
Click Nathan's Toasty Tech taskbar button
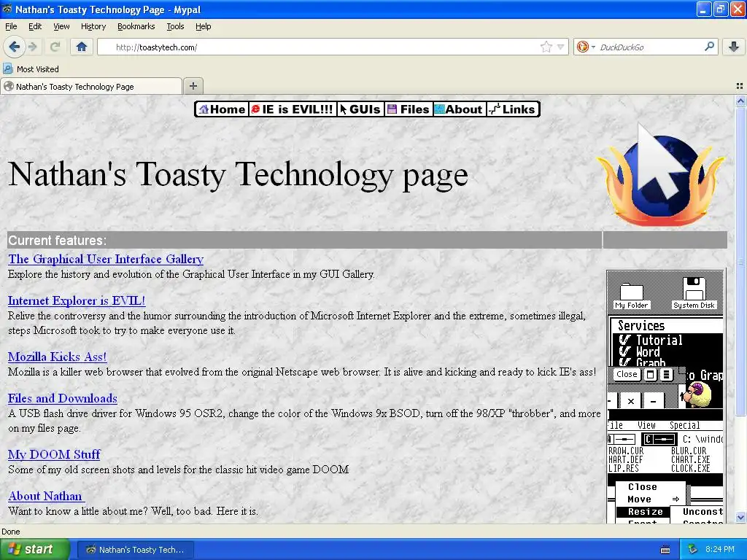point(135,550)
